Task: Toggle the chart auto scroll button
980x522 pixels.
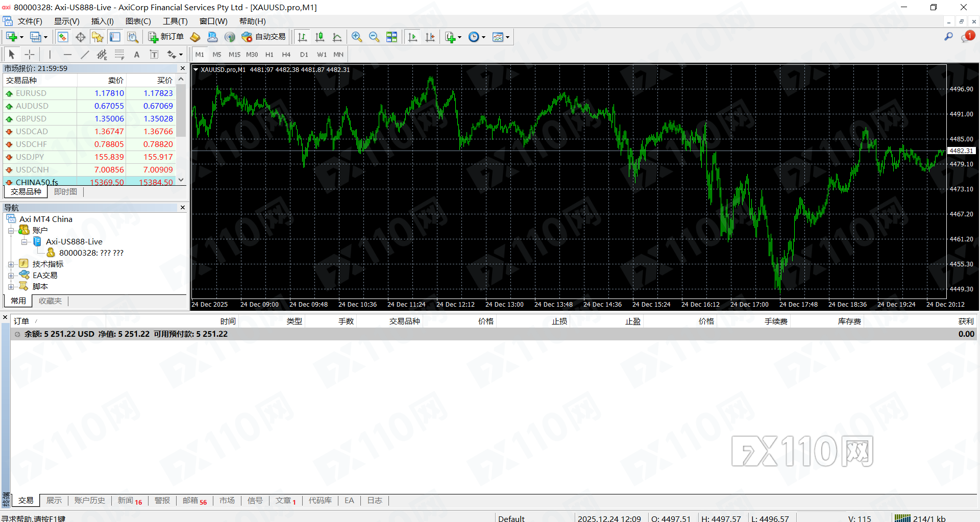Action: (x=413, y=37)
